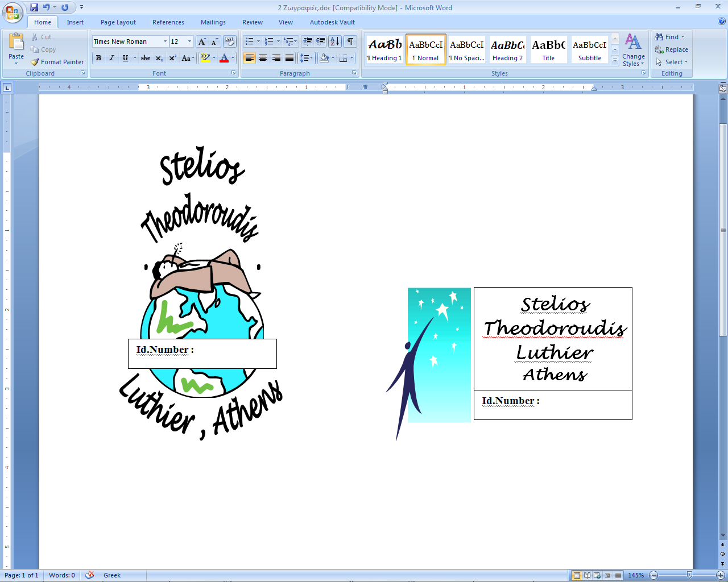The height and width of the screenshot is (582, 728).
Task: Center-align the paragraph text
Action: click(263, 58)
